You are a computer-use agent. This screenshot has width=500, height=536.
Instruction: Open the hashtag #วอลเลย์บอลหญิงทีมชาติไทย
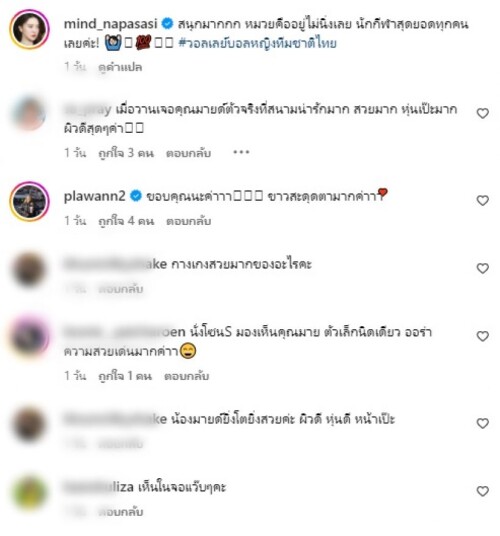pyautogui.click(x=257, y=44)
